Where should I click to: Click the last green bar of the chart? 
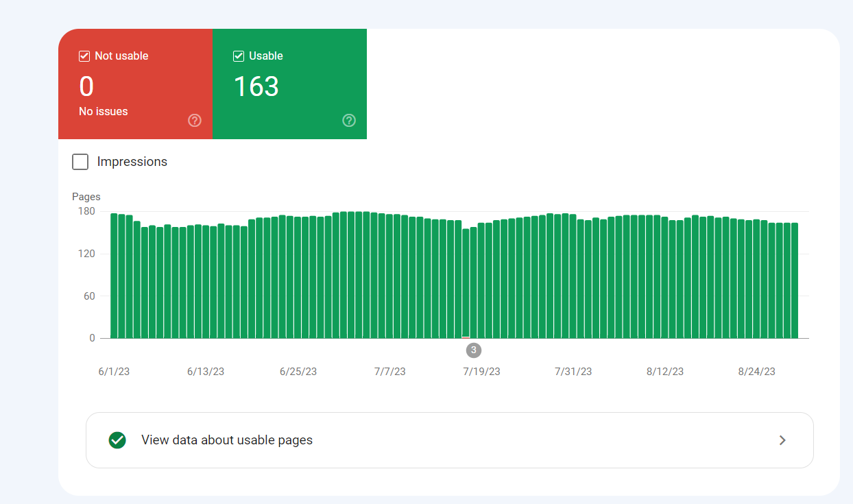point(794,280)
